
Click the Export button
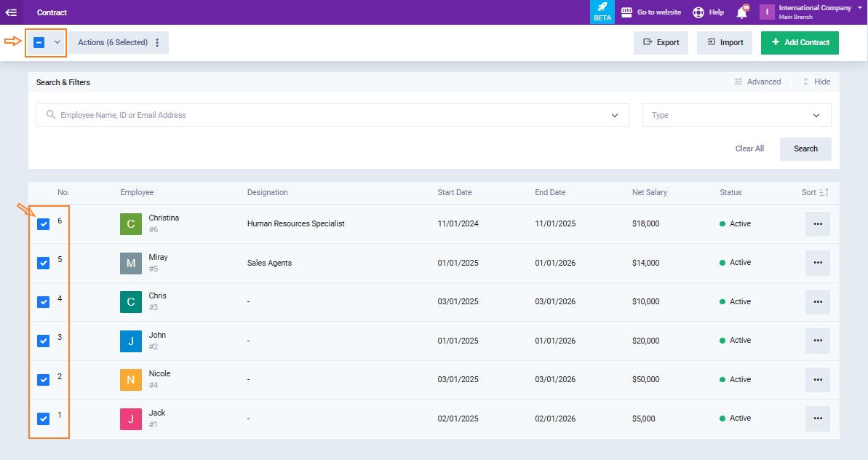point(661,43)
